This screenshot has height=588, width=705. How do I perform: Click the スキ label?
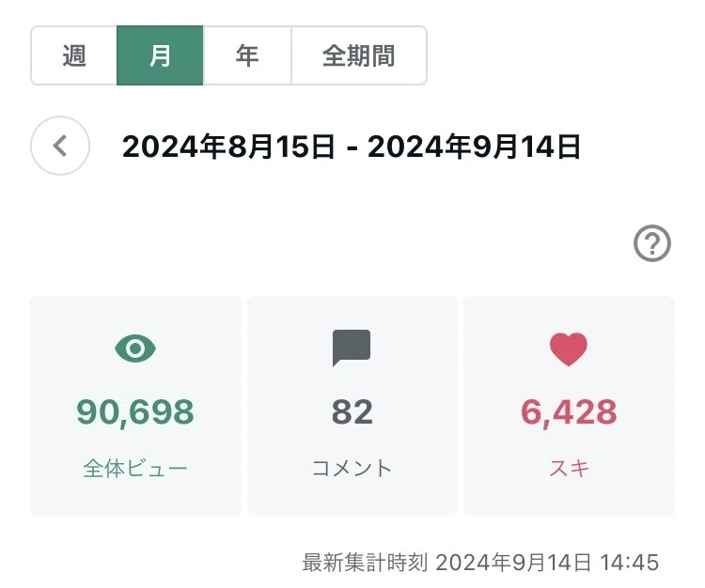[569, 469]
